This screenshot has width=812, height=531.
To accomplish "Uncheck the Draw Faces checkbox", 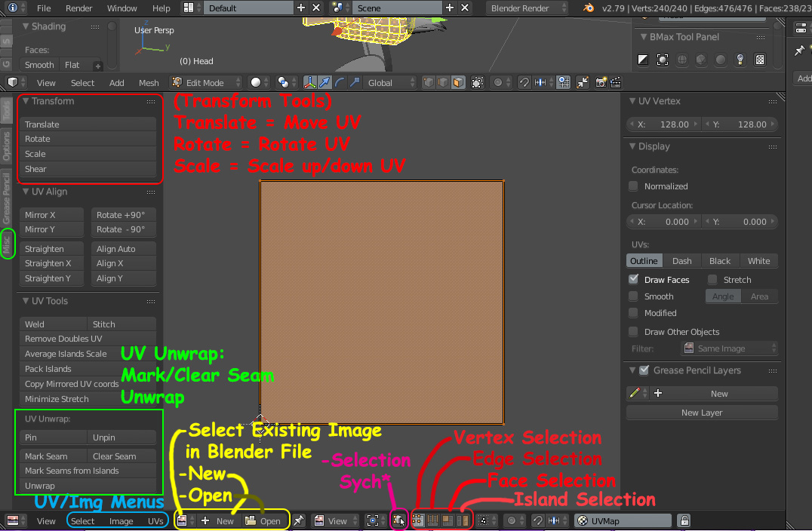I will pyautogui.click(x=633, y=280).
